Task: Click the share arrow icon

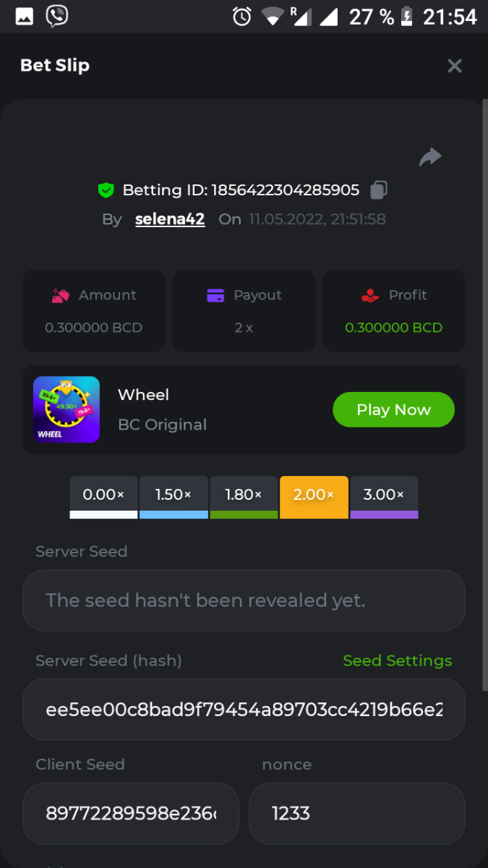Action: [x=430, y=157]
